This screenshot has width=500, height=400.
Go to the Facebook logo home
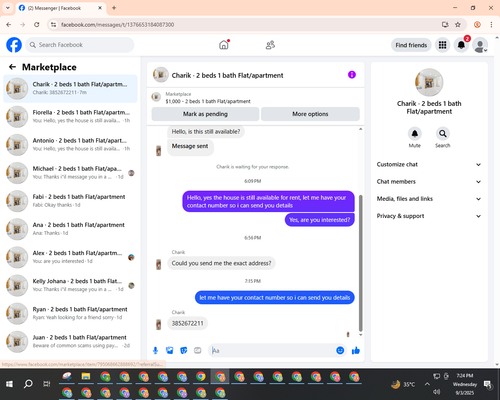(14, 45)
